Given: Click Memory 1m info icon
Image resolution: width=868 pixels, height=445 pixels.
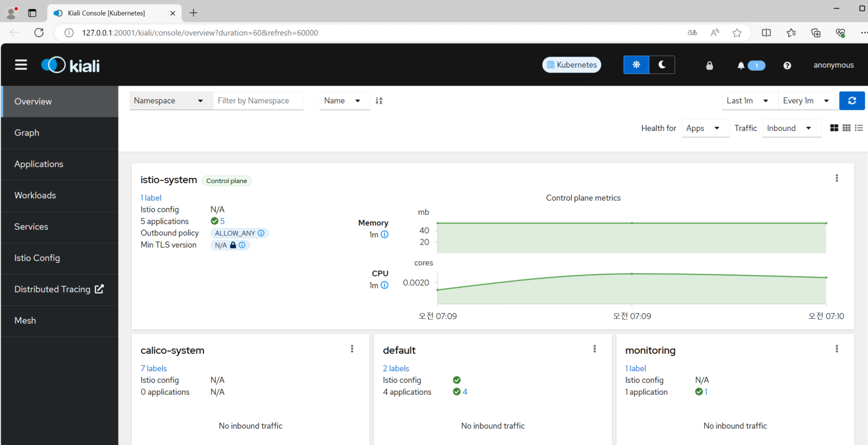Looking at the screenshot, I should pos(385,235).
